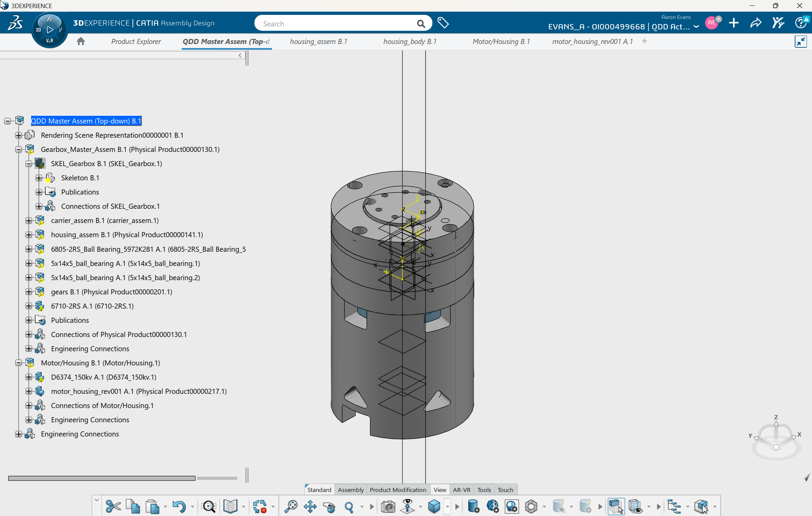Click the Undo arrow icon
812x516 pixels.
pos(179,506)
